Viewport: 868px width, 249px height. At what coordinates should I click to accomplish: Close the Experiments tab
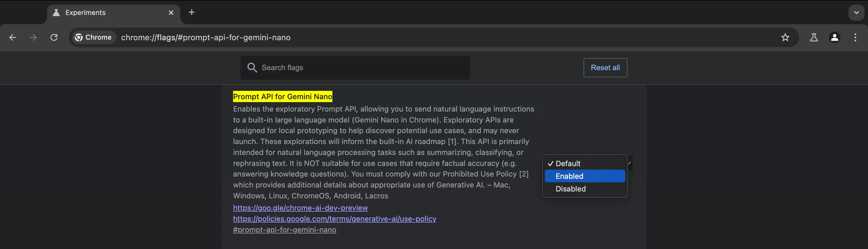click(171, 12)
